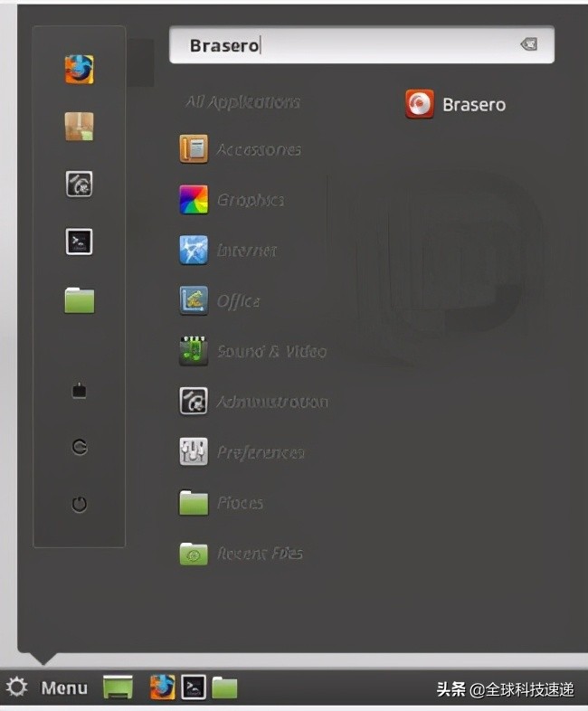Click the Menu button label on panel

[64, 687]
